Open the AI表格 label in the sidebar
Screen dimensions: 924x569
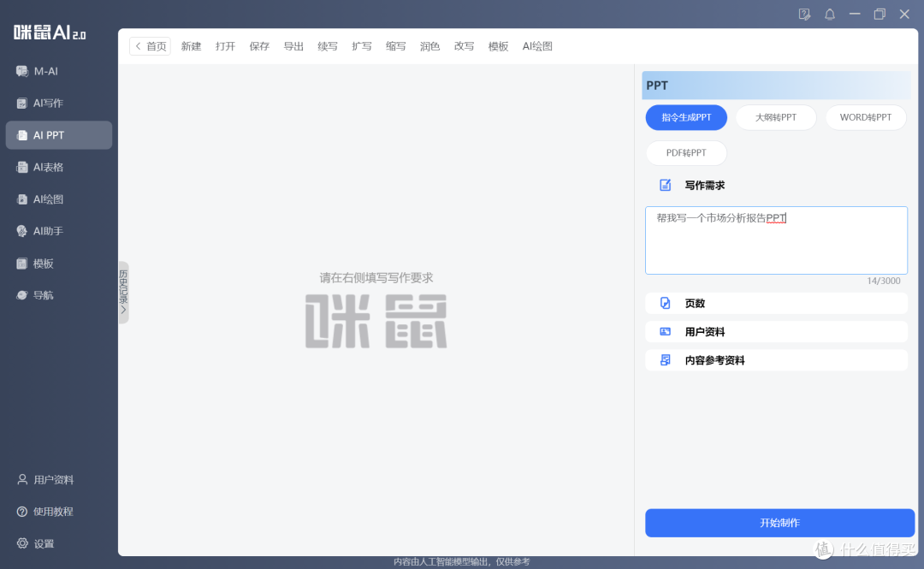(48, 167)
